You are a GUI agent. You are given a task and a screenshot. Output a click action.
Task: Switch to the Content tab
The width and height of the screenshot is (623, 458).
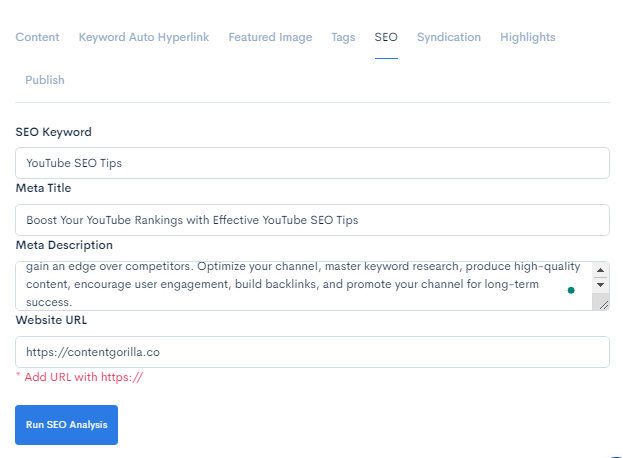[37, 37]
